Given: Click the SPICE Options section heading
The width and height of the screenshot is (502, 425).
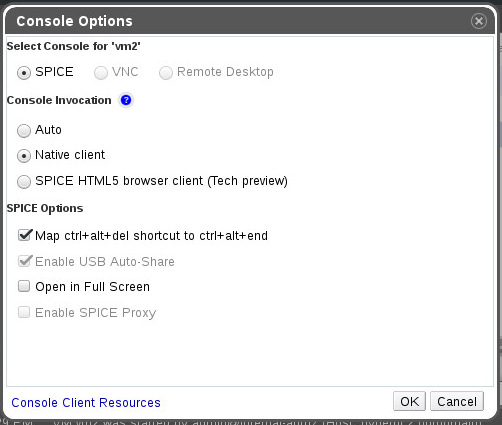Looking at the screenshot, I should point(45,208).
